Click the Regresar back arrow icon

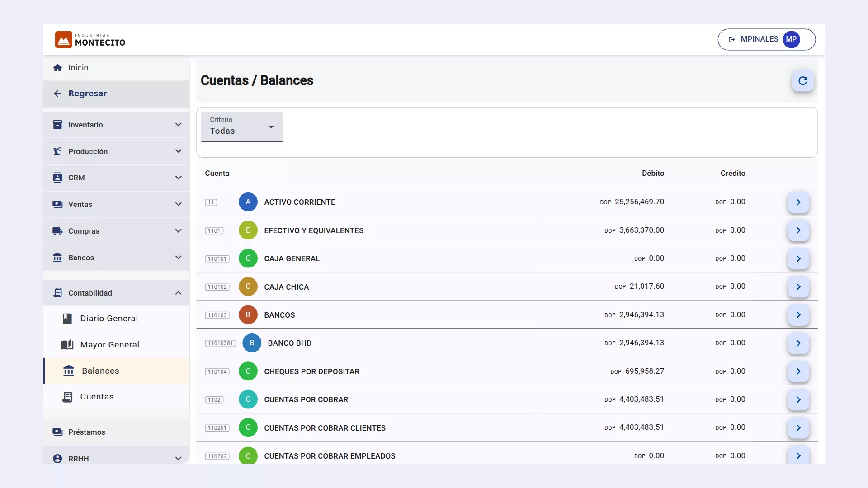click(x=57, y=94)
